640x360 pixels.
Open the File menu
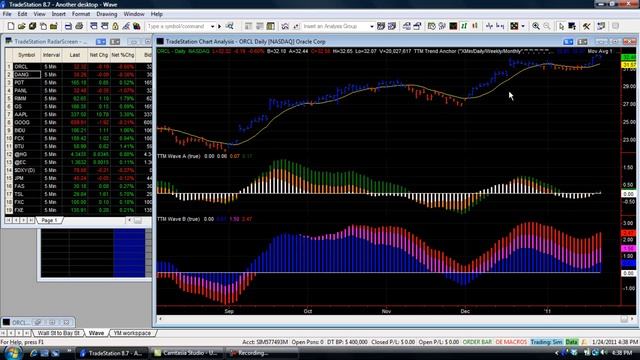[x=7, y=14]
